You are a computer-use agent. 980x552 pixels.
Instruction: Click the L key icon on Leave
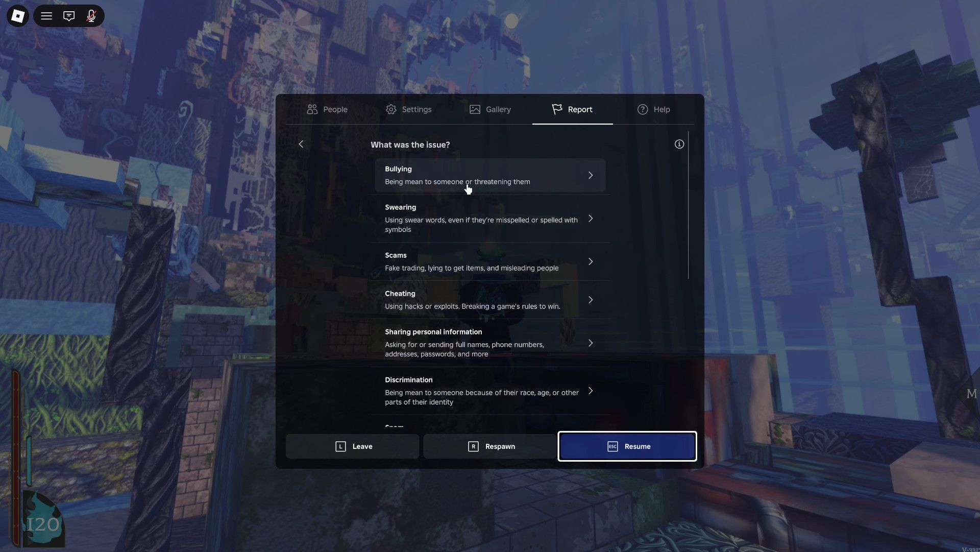click(x=340, y=446)
